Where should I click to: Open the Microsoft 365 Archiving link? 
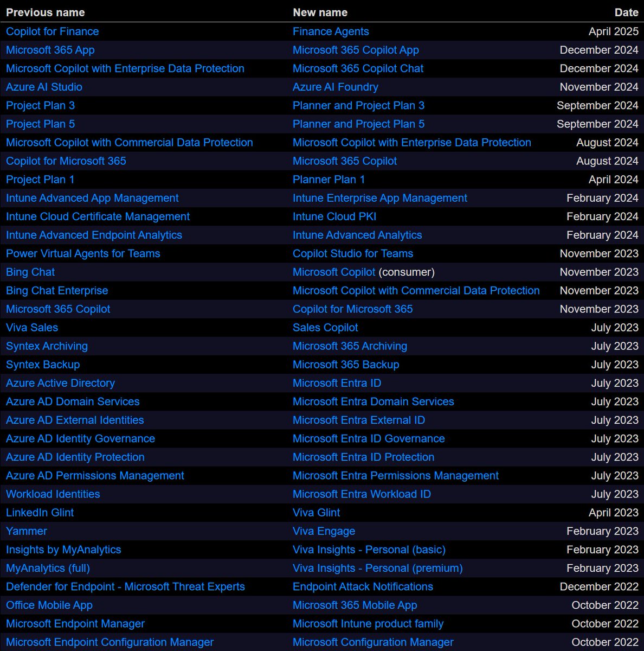tap(350, 346)
